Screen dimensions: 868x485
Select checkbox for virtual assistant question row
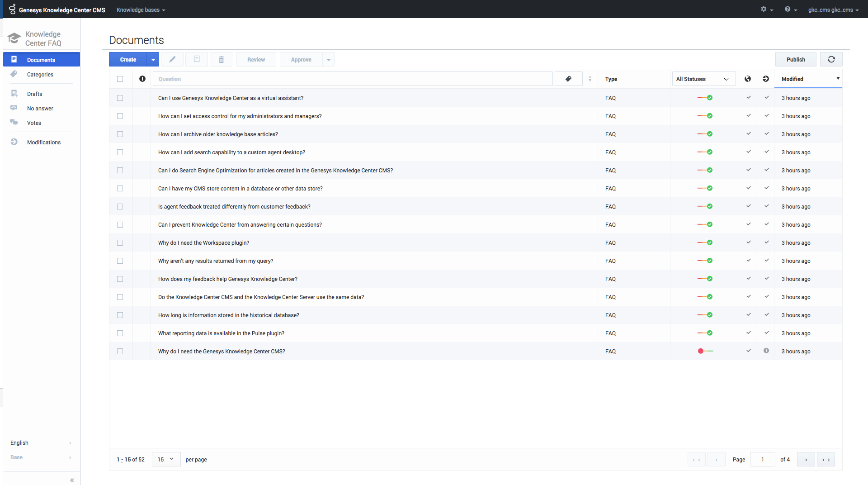(x=120, y=98)
